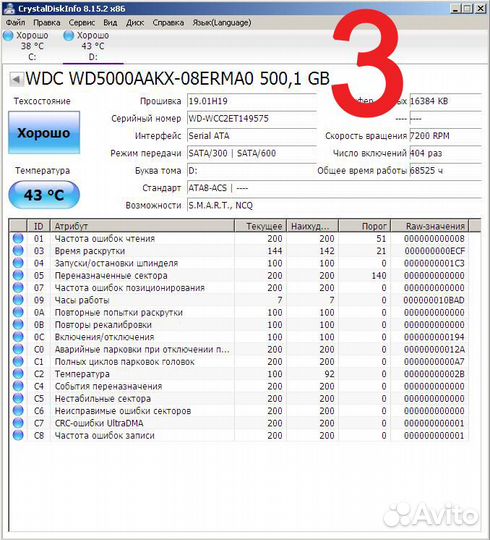This screenshot has width=490, height=540.
Task: Click raw value 000000010BAD
Action: tap(434, 300)
